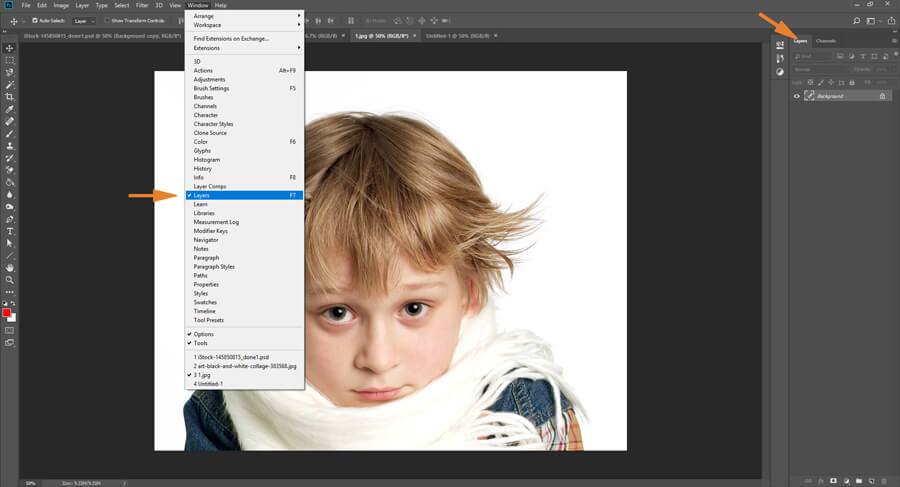Viewport: 900px width, 487px height.
Task: Select the Horizontal Type tool
Action: [10, 231]
